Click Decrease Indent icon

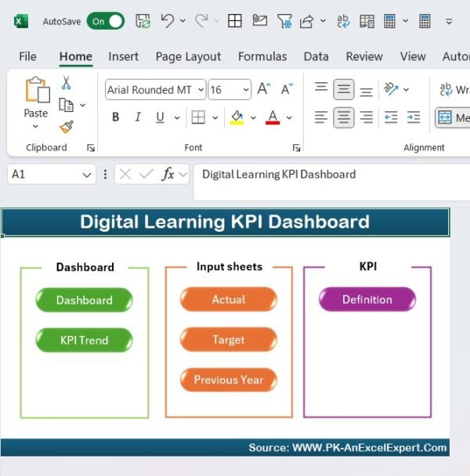(x=391, y=117)
